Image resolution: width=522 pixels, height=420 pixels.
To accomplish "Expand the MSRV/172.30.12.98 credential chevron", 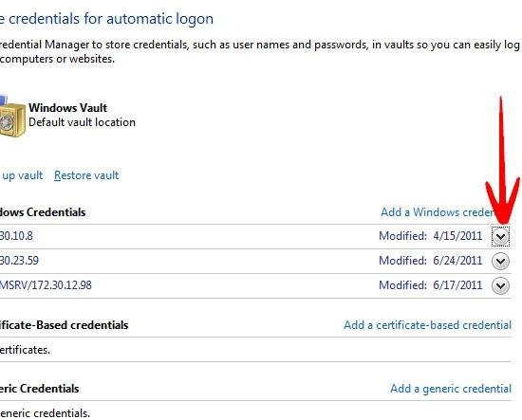I will (x=500, y=286).
